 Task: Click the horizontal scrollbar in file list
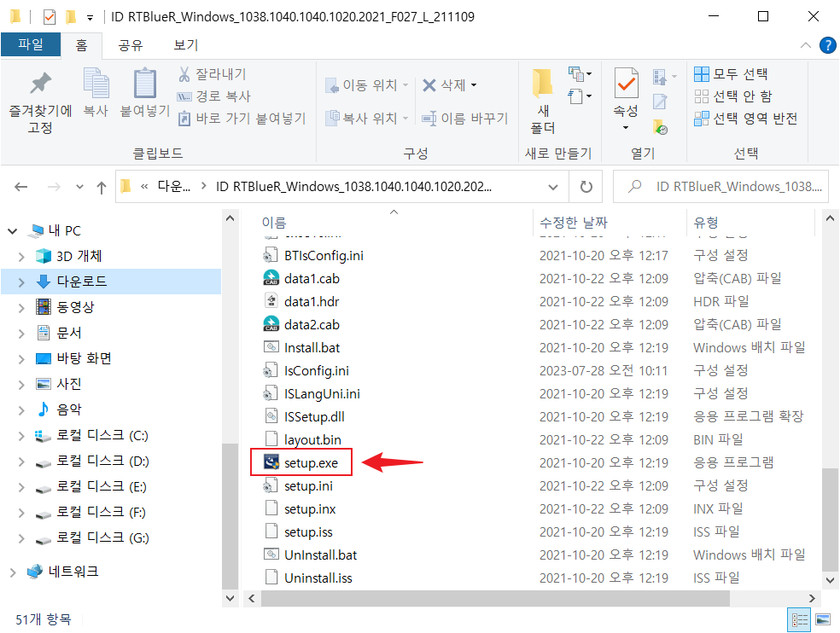tap(495, 599)
